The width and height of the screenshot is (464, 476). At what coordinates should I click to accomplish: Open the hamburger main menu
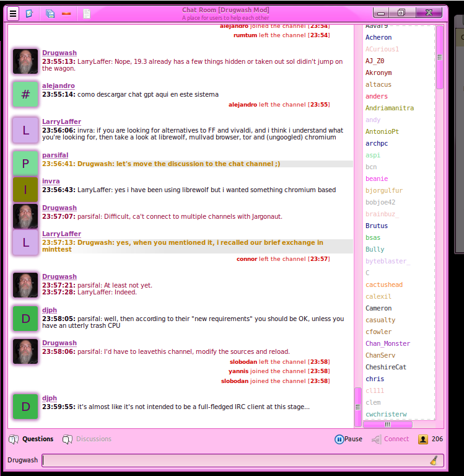tap(13, 14)
